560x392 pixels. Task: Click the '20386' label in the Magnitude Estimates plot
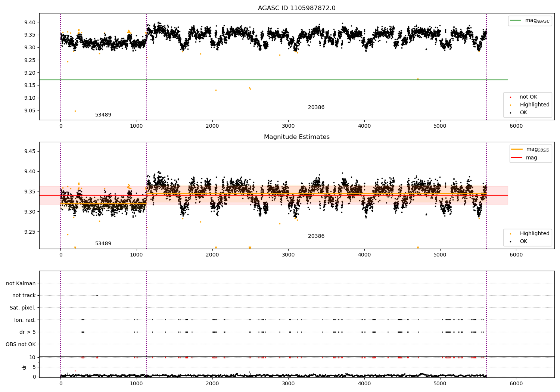[316, 236]
